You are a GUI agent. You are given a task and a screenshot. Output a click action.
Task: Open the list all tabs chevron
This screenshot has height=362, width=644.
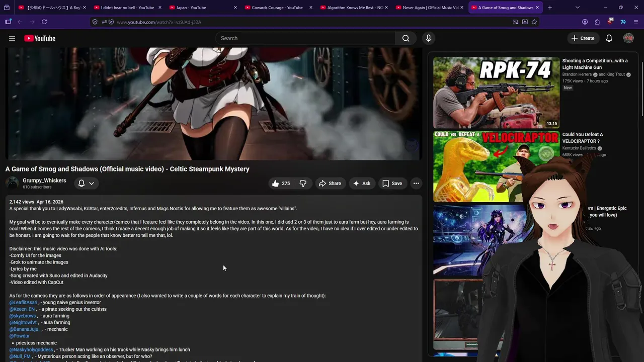point(578,8)
